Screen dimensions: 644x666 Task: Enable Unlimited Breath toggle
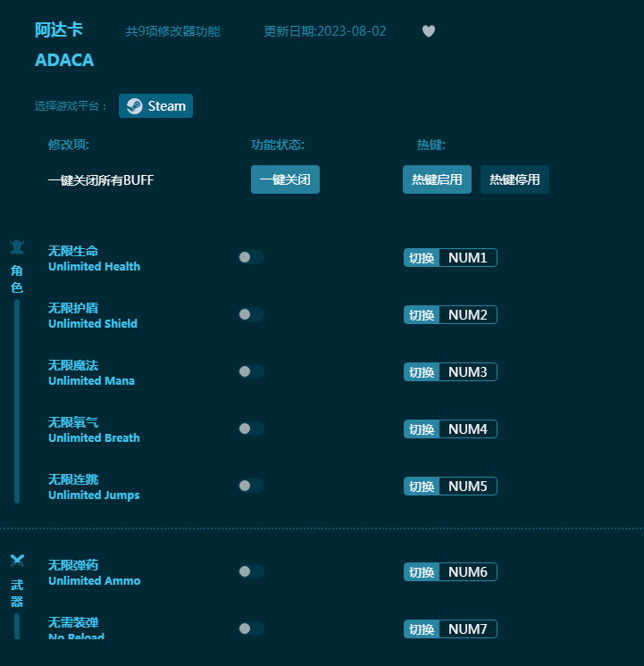[x=251, y=429]
